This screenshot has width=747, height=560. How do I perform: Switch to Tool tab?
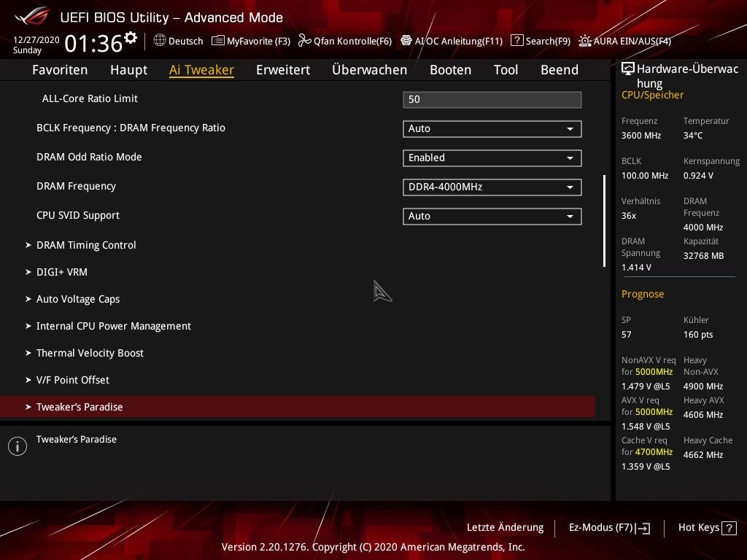[x=506, y=70]
